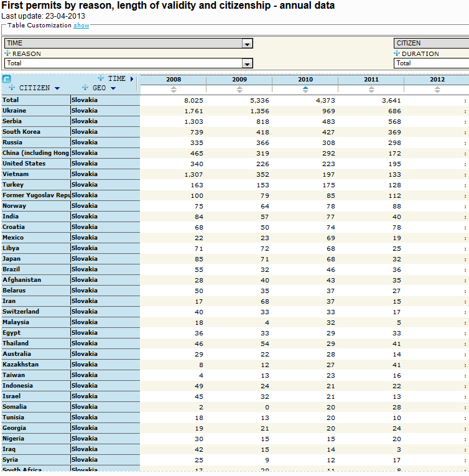Select the 2012 column header
Viewport: 469px width, 476px height.
pos(437,80)
